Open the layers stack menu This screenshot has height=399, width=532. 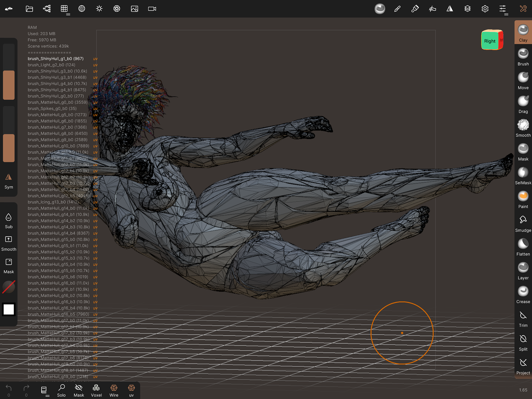pyautogui.click(x=467, y=9)
